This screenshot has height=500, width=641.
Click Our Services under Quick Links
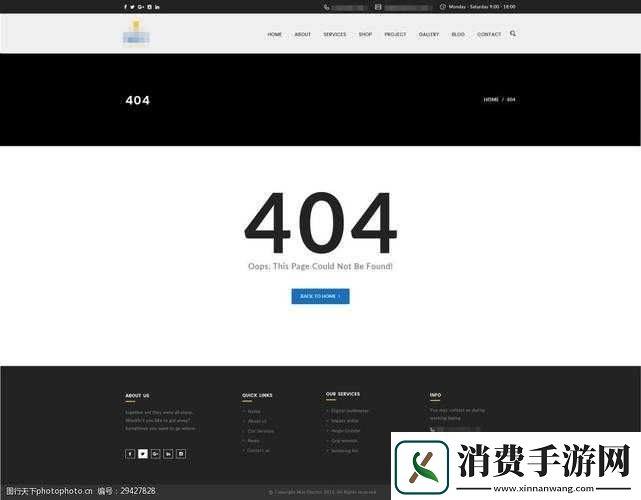(261, 431)
